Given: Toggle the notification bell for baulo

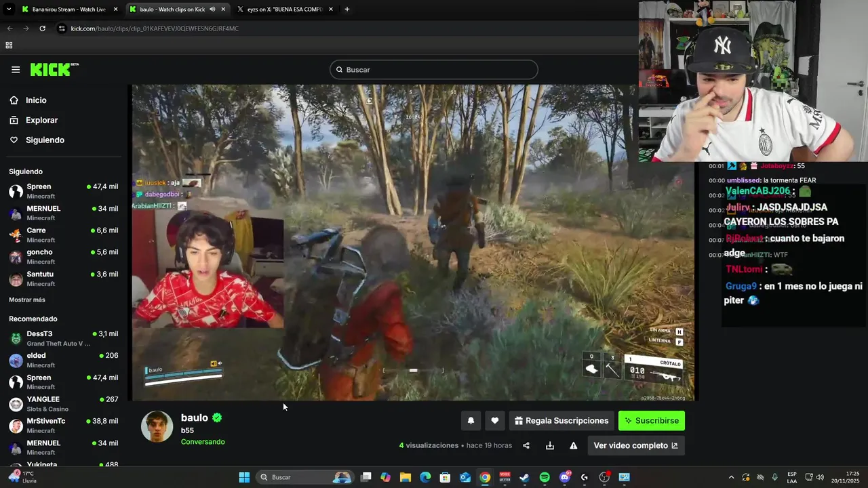Looking at the screenshot, I should click(x=471, y=421).
